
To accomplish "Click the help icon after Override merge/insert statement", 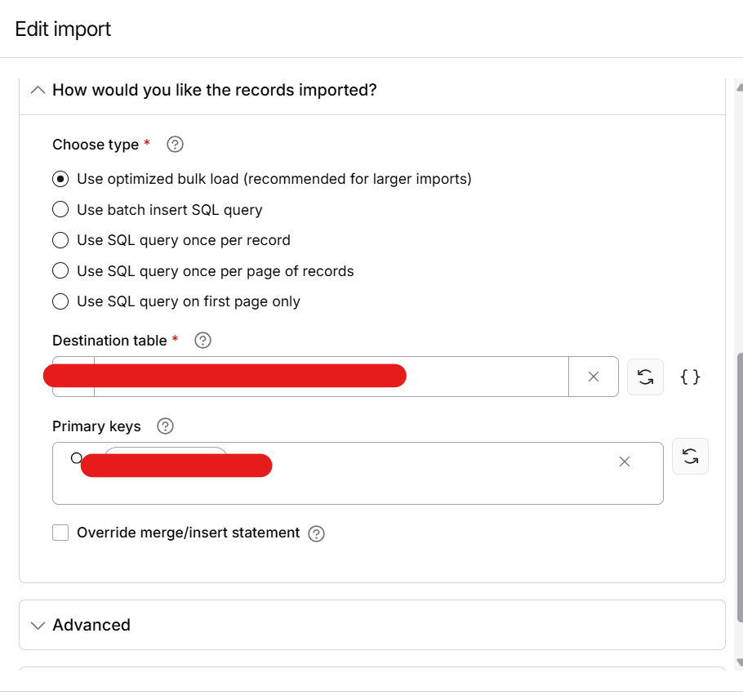I will click(316, 533).
